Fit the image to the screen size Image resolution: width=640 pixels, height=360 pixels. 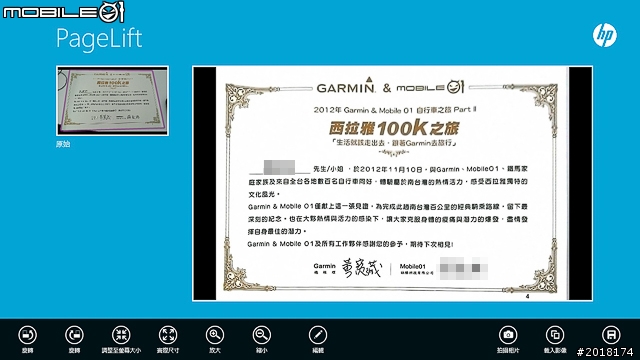pos(121,335)
